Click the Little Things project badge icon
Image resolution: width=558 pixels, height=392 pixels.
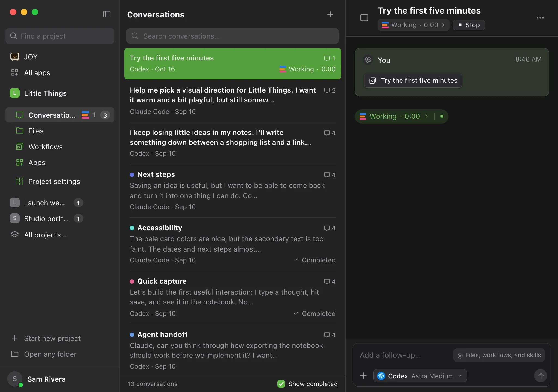[x=15, y=93]
